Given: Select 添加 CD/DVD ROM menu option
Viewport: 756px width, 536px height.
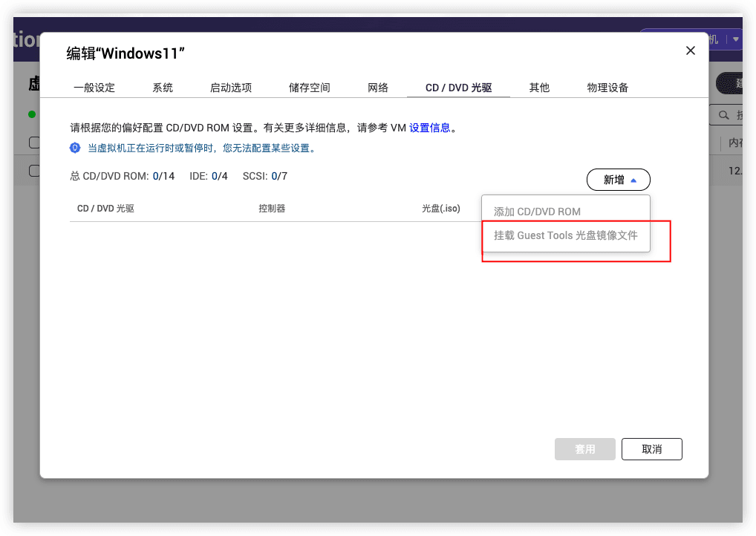Looking at the screenshot, I should click(537, 212).
